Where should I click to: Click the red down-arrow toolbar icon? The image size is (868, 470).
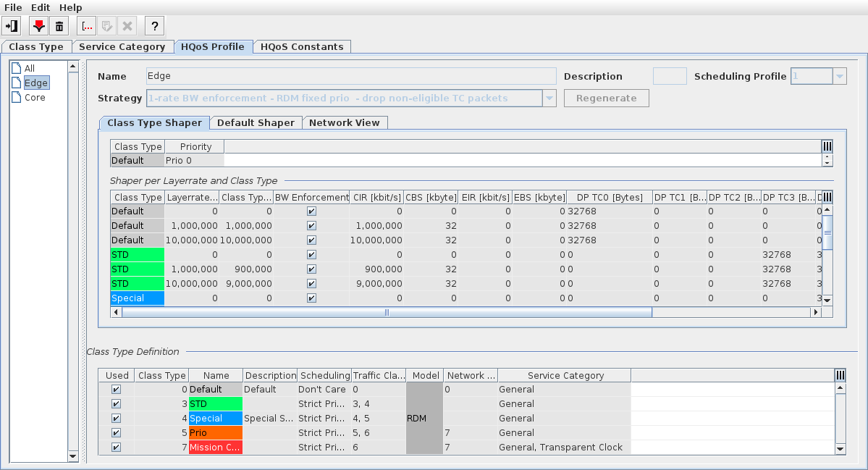coord(38,26)
